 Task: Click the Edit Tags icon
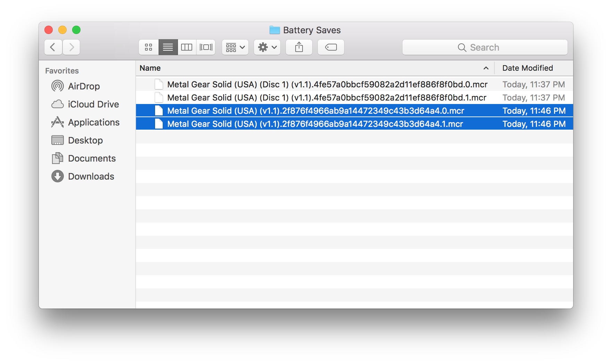(331, 47)
